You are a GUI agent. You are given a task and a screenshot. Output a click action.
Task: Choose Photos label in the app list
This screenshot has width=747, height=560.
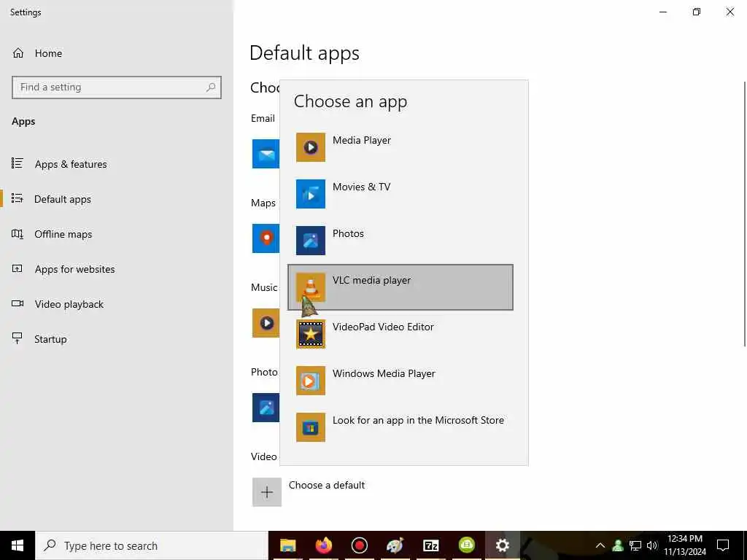(x=348, y=233)
